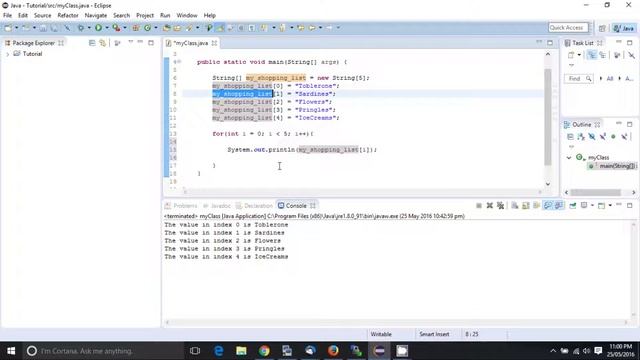Viewport: 640px width, 360px height.
Task: Click Collapse All in Package Explorer
Action: click(92, 43)
